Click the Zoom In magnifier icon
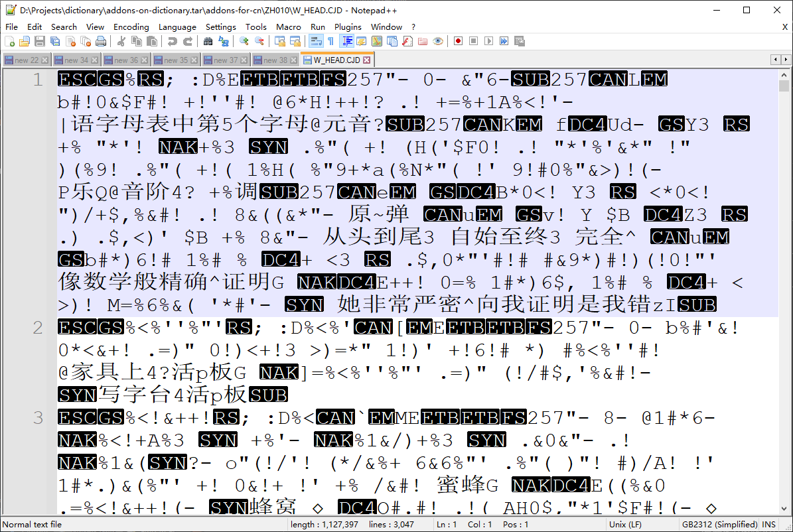Screen dimensions: 793x532 [244, 41]
